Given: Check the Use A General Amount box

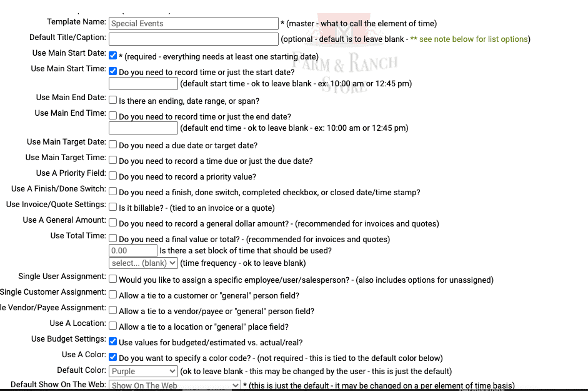Looking at the screenshot, I should click(x=113, y=223).
